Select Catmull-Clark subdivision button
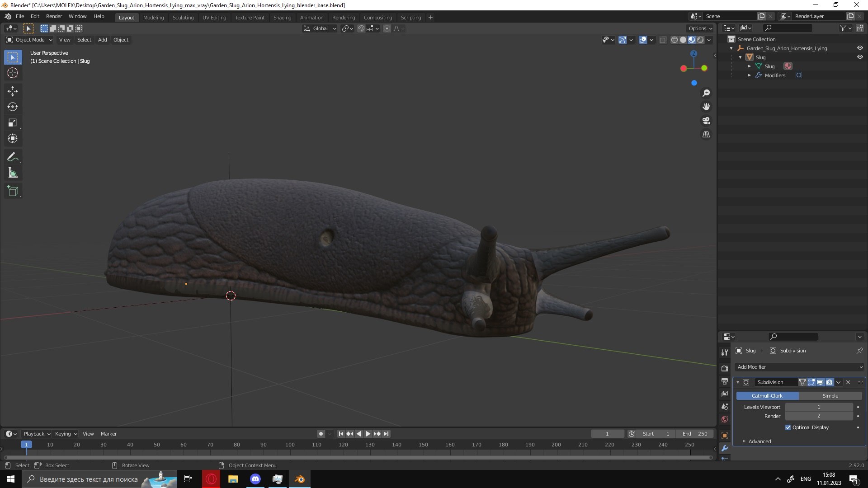This screenshot has width=868, height=488. 767,396
